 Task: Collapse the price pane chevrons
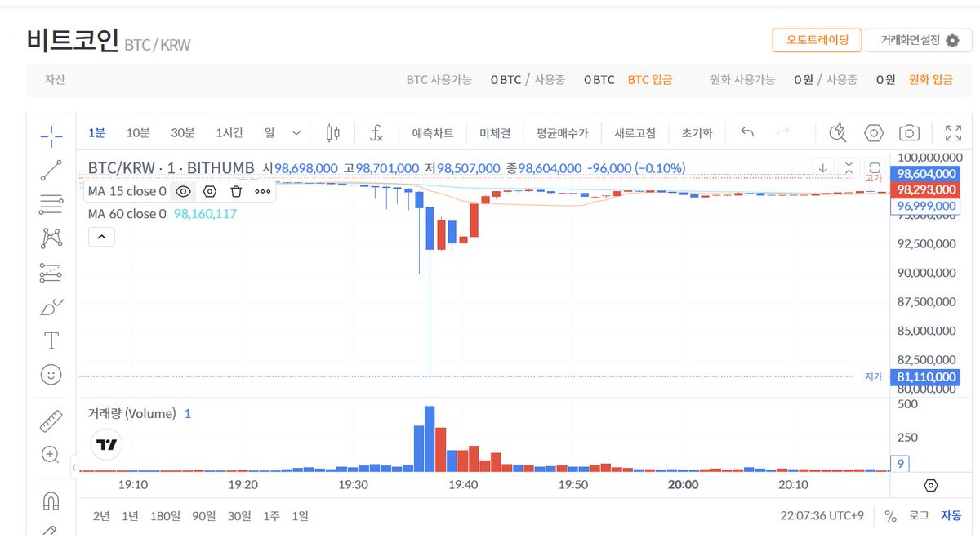pyautogui.click(x=849, y=167)
